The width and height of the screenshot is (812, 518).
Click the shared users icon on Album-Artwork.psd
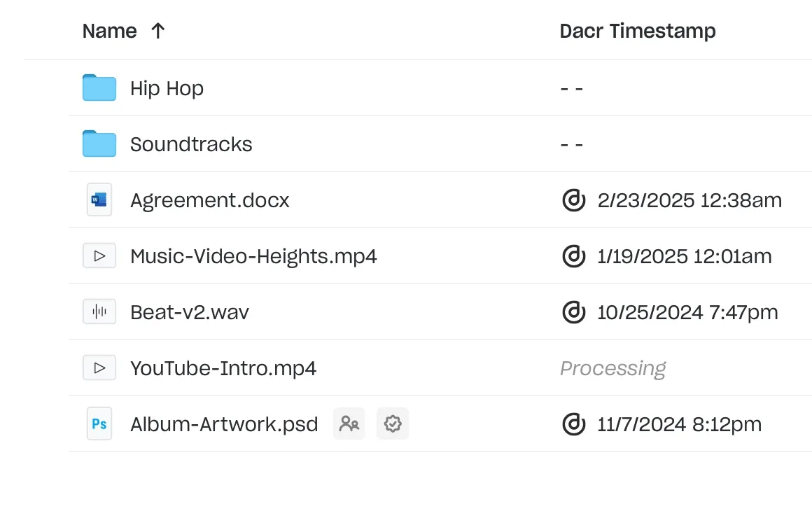tap(349, 424)
